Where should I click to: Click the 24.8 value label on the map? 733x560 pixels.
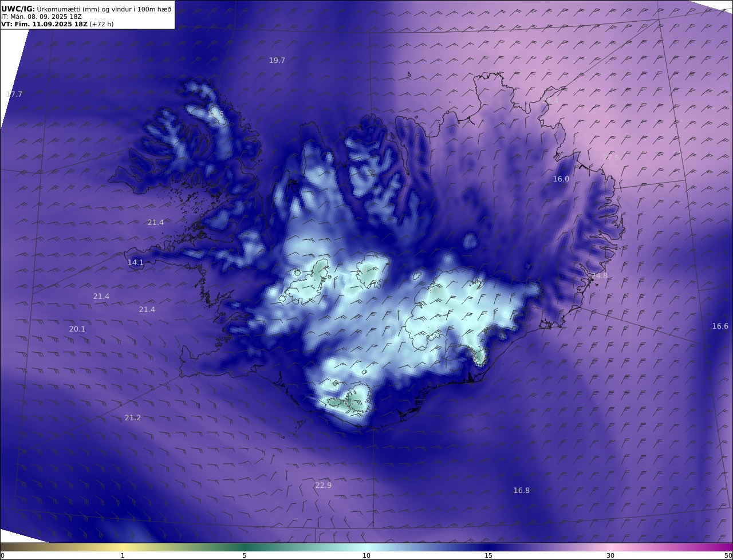click(x=600, y=275)
